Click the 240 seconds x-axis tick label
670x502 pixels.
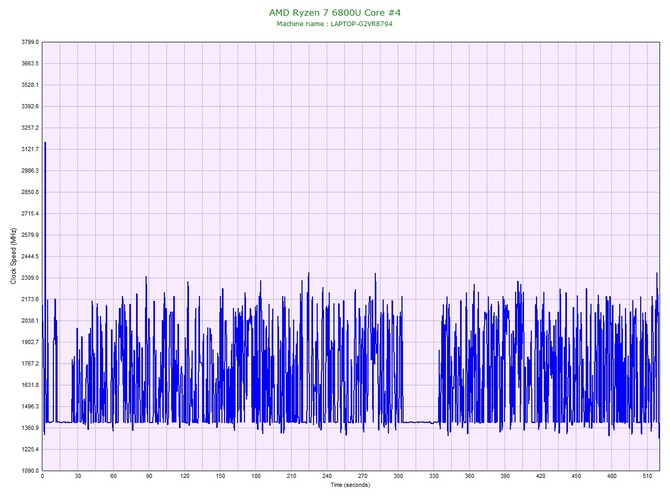click(x=327, y=476)
